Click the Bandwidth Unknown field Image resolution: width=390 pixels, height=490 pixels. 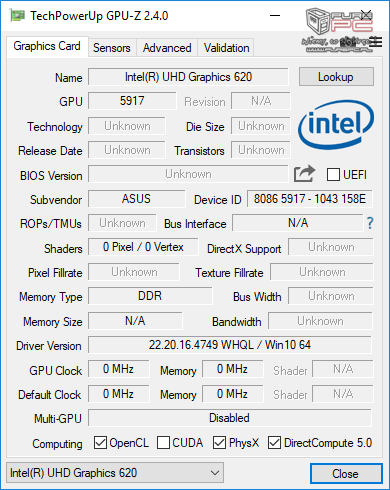click(320, 321)
